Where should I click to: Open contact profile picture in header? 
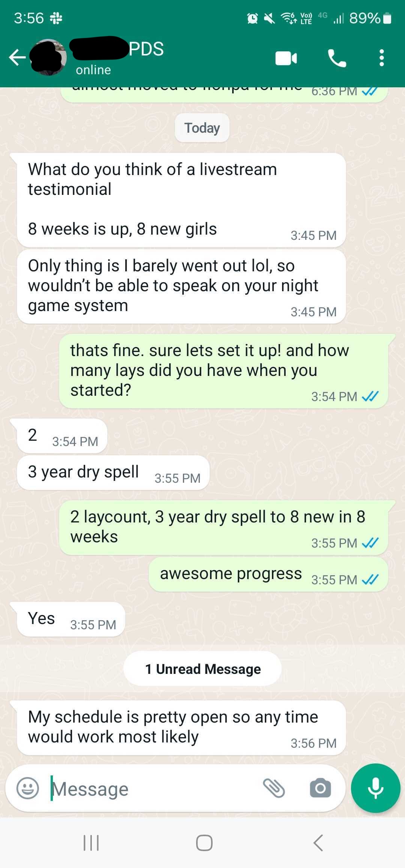(49, 57)
